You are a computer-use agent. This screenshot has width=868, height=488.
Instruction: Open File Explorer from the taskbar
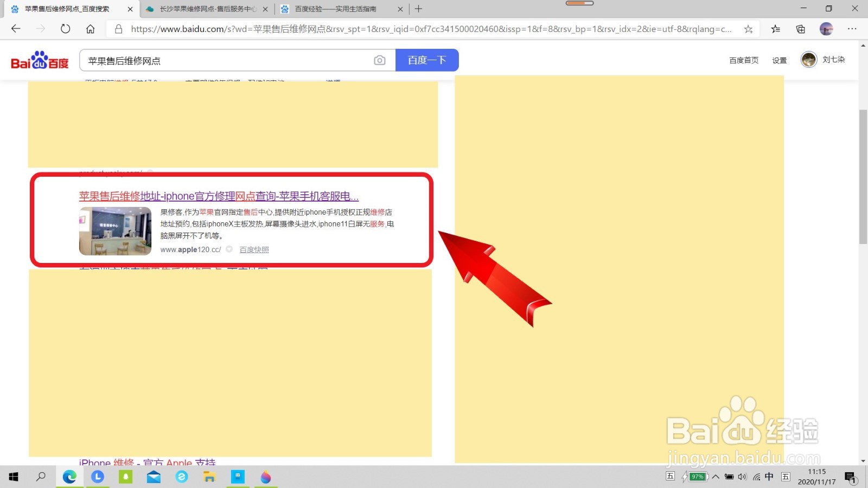coord(209,477)
